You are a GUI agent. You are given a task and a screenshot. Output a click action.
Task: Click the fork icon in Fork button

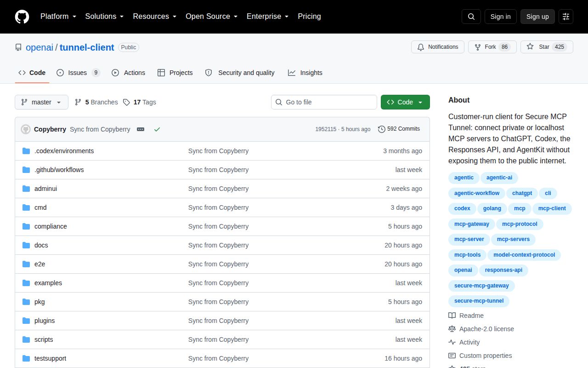[x=478, y=47]
